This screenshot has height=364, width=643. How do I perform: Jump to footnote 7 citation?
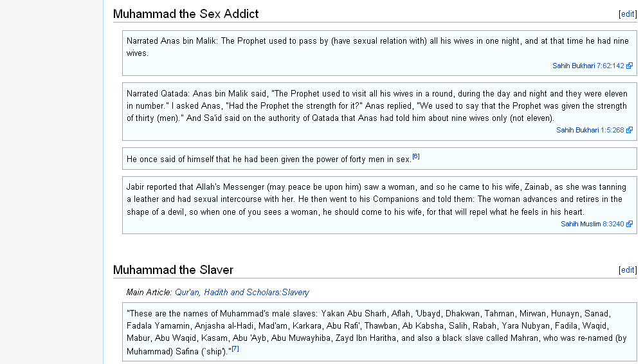[235, 349]
